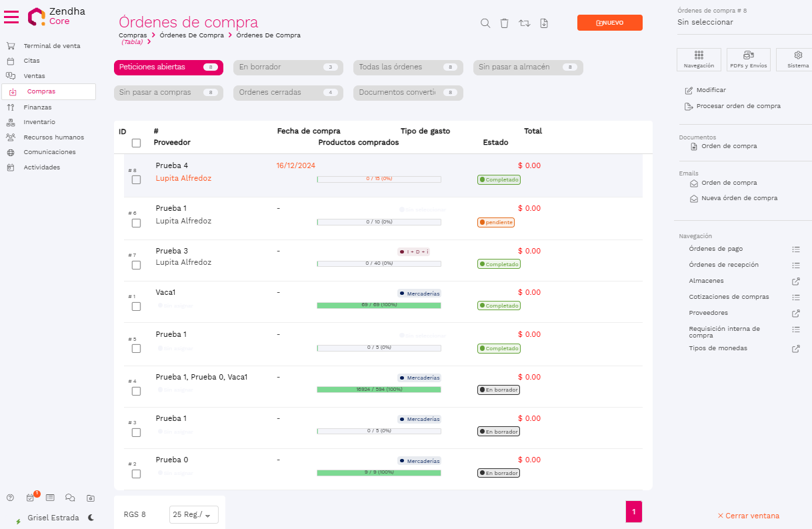Click the trash delete icon
The height and width of the screenshot is (529, 812).
505,23
